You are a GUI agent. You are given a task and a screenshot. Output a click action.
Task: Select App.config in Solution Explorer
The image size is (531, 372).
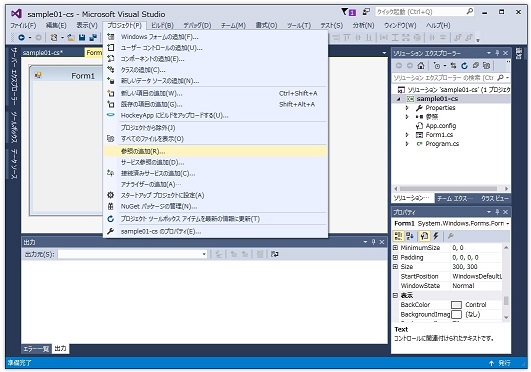click(x=441, y=126)
